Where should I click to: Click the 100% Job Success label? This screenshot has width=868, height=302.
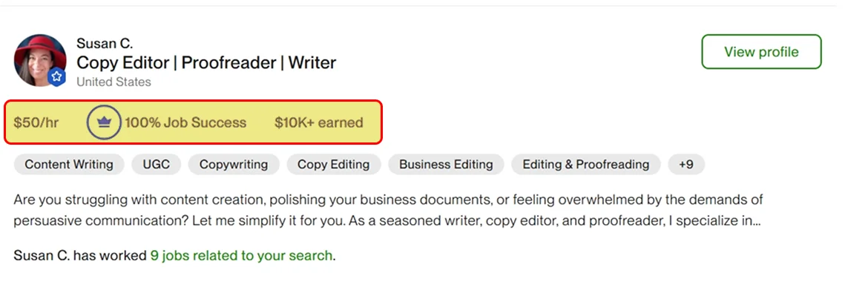tap(185, 122)
